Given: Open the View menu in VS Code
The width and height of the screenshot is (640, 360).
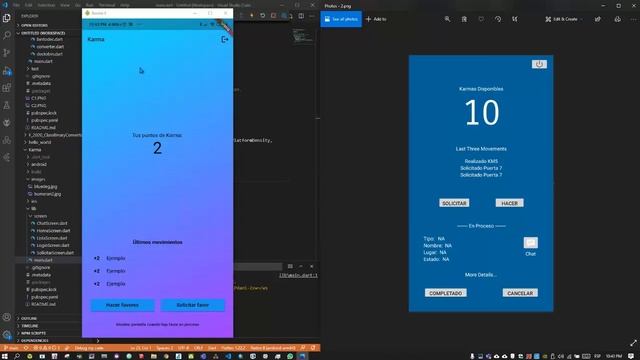Looking at the screenshot, I should [x=65, y=5].
